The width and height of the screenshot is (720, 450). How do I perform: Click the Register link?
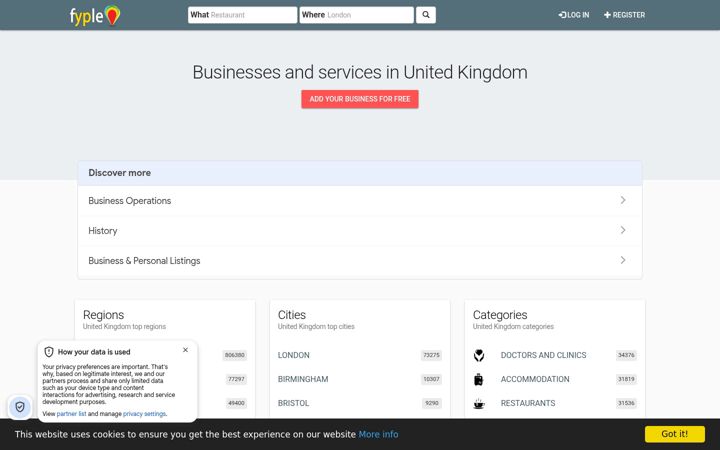(624, 15)
